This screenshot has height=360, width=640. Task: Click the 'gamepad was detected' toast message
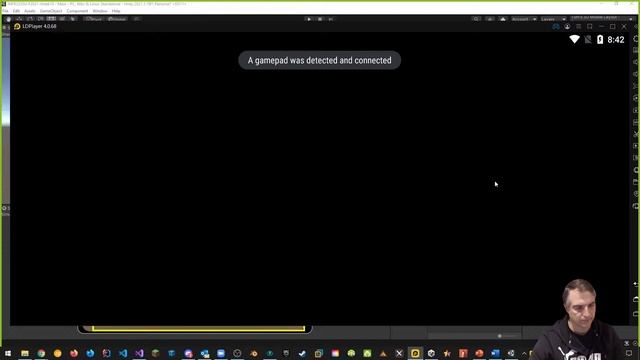click(320, 60)
